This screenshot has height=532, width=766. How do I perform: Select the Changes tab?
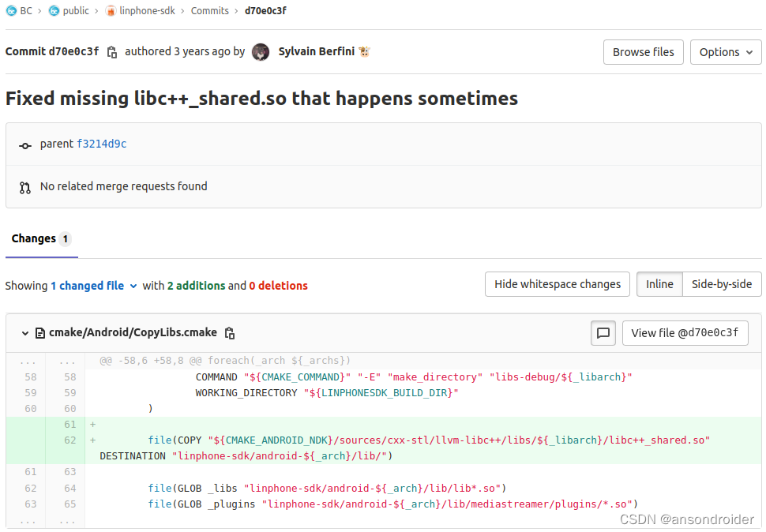42,238
